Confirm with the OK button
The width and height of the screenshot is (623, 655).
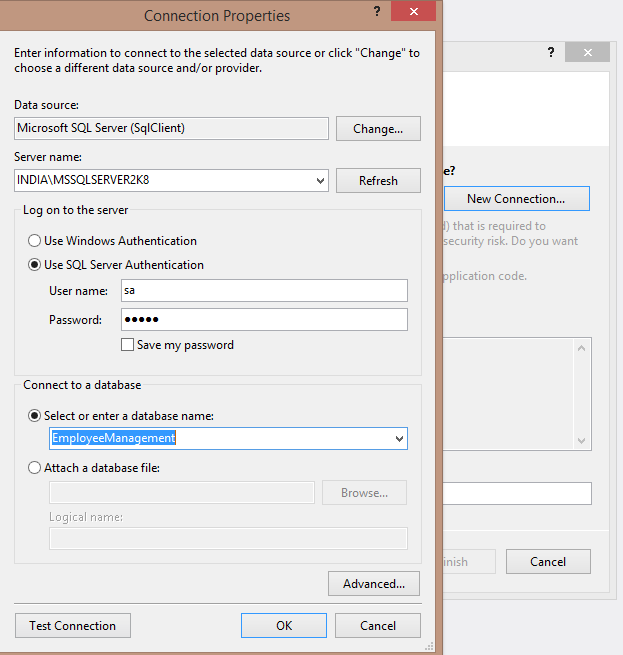click(284, 626)
